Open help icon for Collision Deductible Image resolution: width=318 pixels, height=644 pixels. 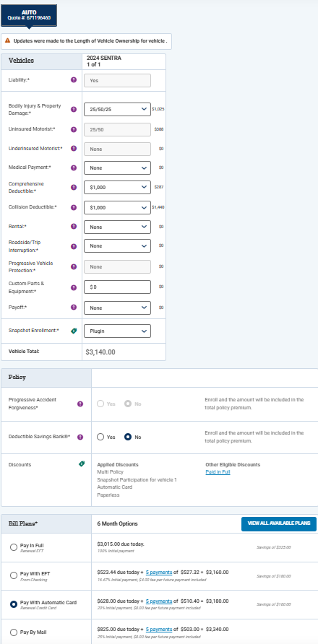pos(74,207)
